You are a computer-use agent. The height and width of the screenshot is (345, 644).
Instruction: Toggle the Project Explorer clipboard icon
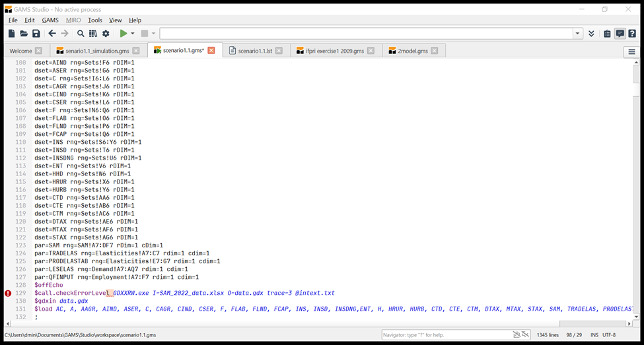(x=607, y=34)
